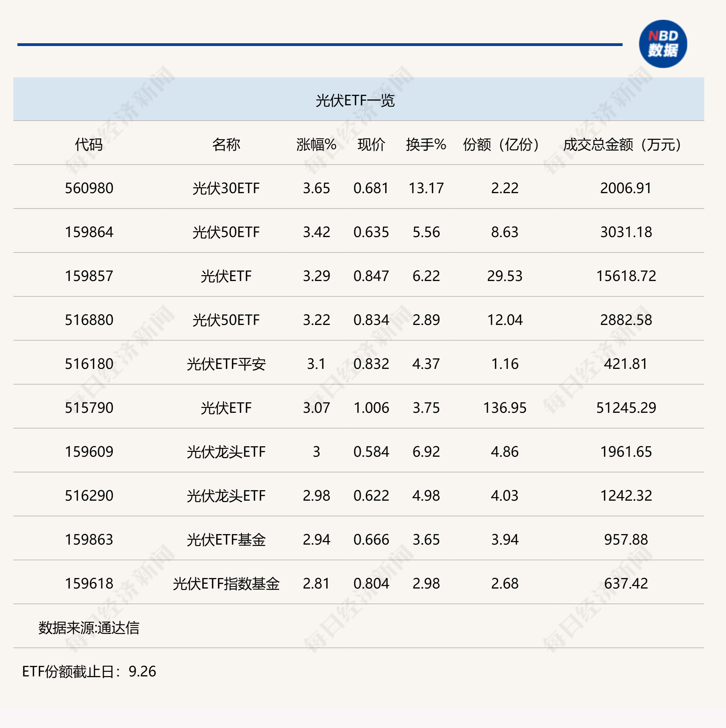Viewport: 726px width, 728px height.
Task: Click the 换手% column header
Action: click(426, 144)
